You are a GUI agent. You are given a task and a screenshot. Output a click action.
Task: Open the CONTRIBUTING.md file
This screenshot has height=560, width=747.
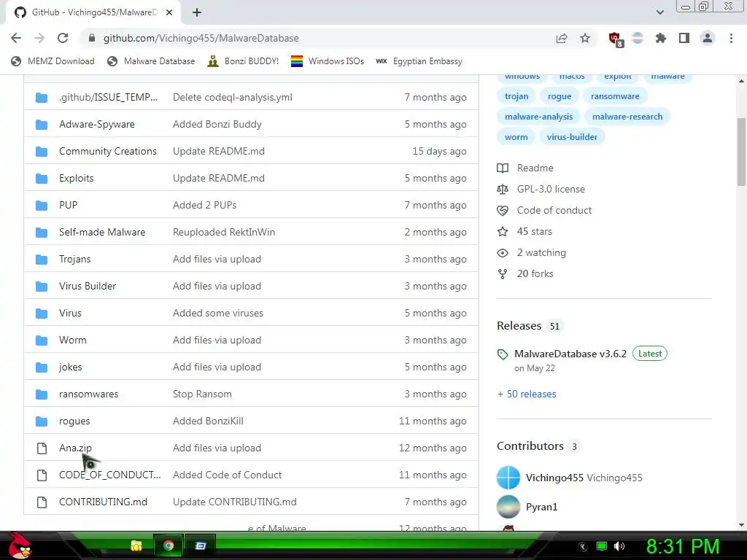click(x=103, y=502)
